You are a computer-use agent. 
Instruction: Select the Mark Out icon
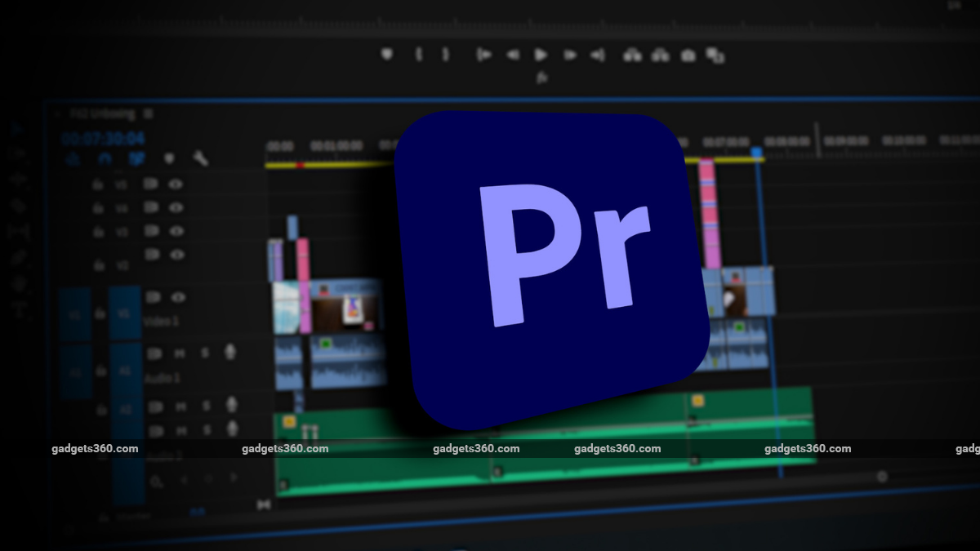coord(444,53)
